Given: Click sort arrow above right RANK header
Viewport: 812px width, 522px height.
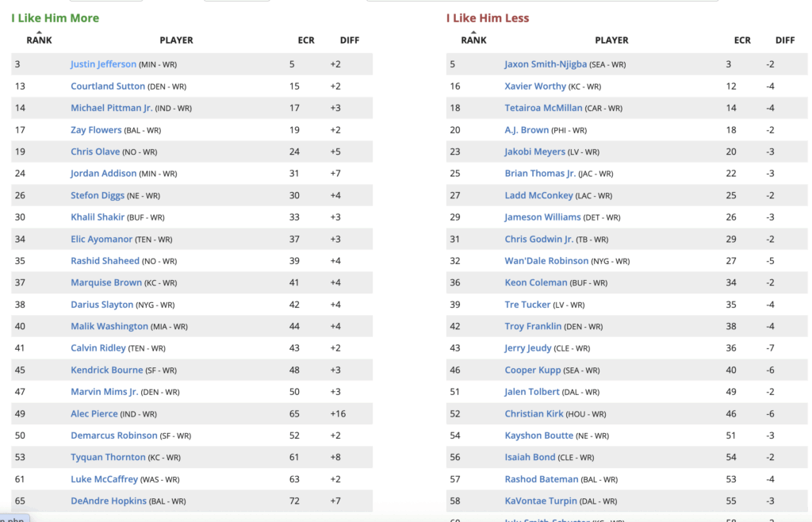Looking at the screenshot, I should (x=473, y=33).
